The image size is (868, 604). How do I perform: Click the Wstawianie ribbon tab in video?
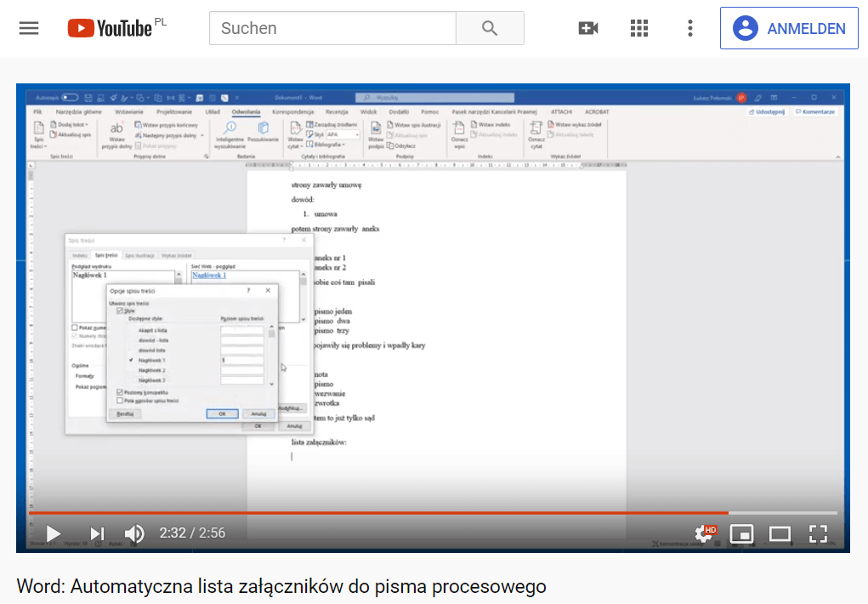click(129, 111)
